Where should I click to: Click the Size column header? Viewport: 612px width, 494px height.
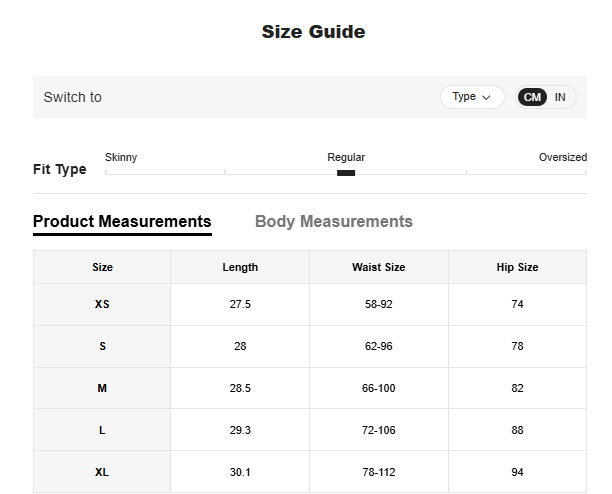102,267
